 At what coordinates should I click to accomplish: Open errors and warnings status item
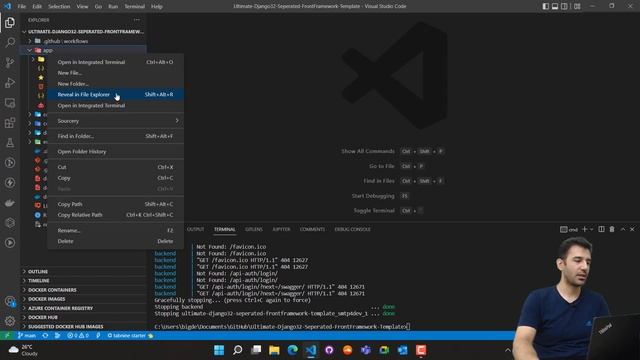(x=78, y=336)
